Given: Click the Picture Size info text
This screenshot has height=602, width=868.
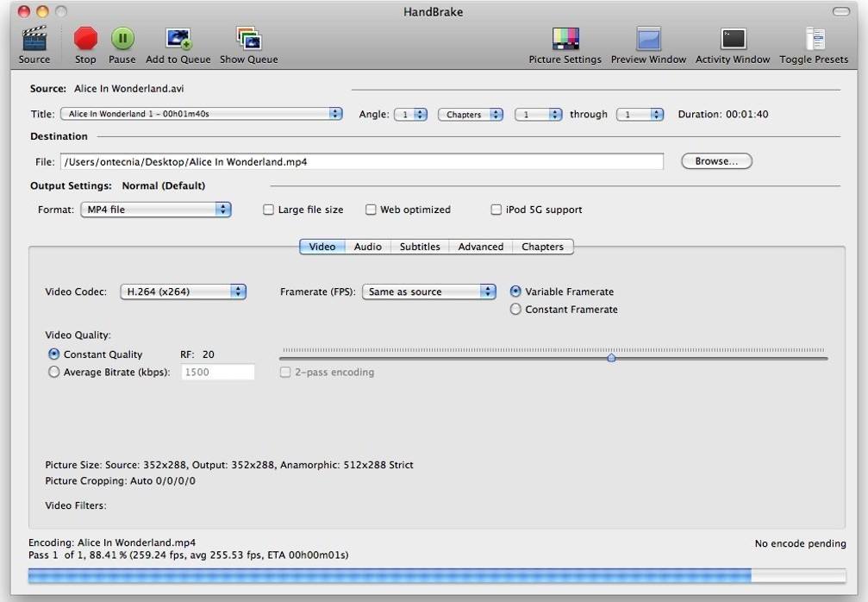Looking at the screenshot, I should click(x=229, y=465).
